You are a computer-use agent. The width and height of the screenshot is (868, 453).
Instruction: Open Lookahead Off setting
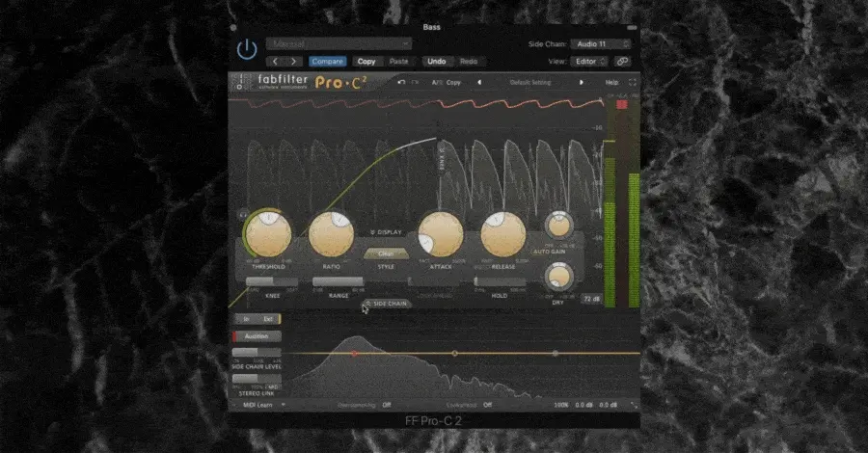point(487,405)
